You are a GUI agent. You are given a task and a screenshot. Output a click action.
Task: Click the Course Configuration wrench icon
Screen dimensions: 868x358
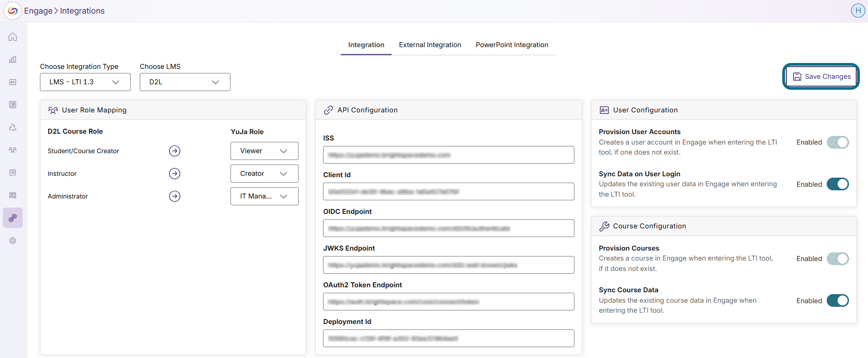point(604,226)
